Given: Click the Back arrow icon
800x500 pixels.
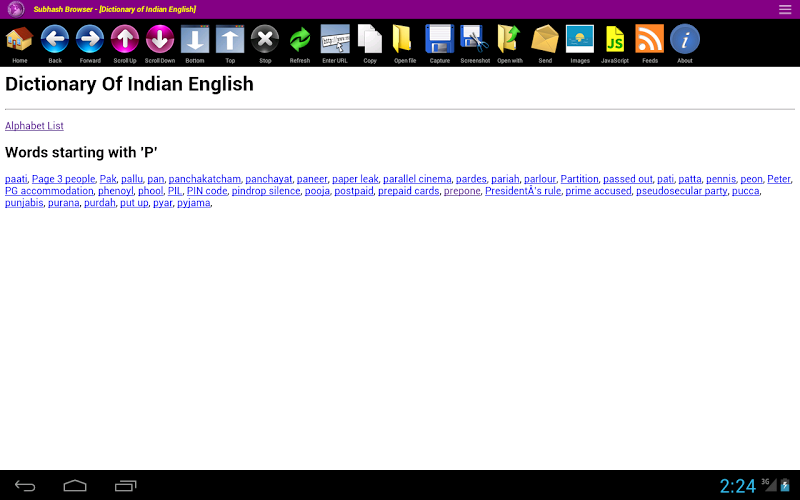Looking at the screenshot, I should point(55,39).
